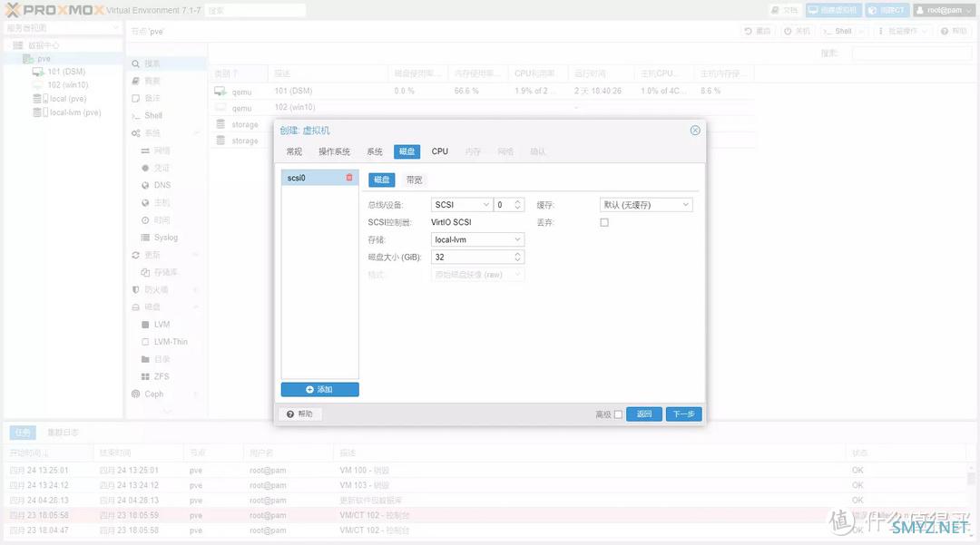This screenshot has height=545, width=980.
Task: Click the Next step button
Action: 683,414
